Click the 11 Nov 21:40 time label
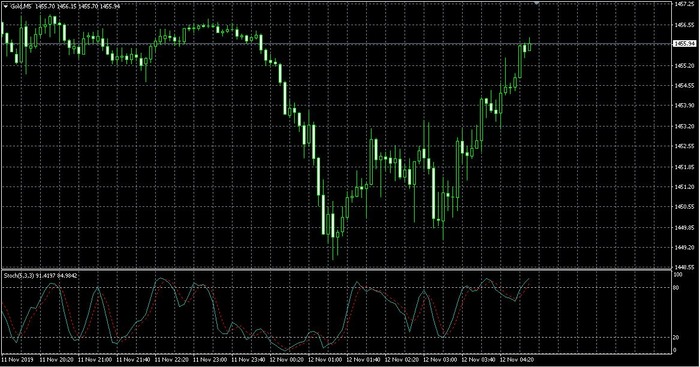Screen dimensions: 700x367 point(133,359)
